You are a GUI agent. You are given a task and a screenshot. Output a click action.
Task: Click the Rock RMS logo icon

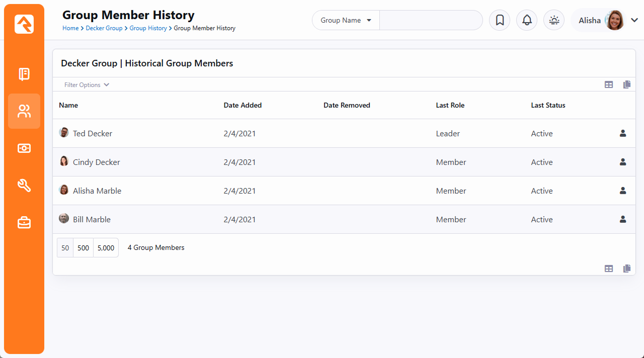coord(24,24)
